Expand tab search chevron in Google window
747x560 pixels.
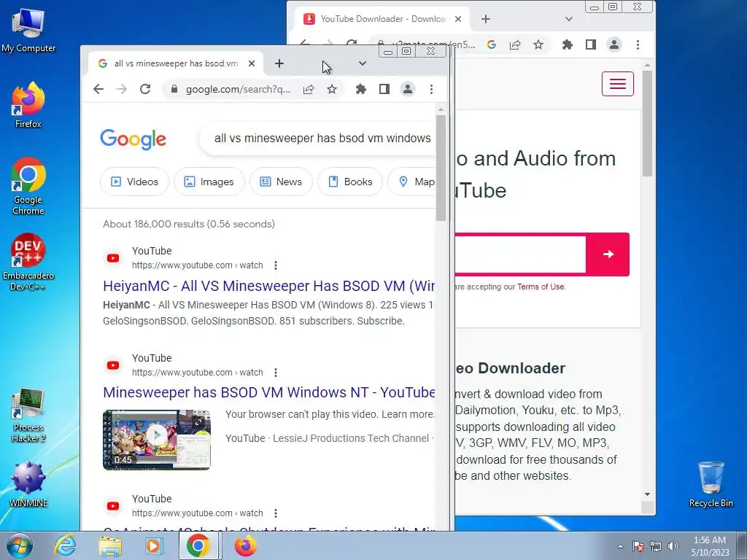(x=363, y=63)
